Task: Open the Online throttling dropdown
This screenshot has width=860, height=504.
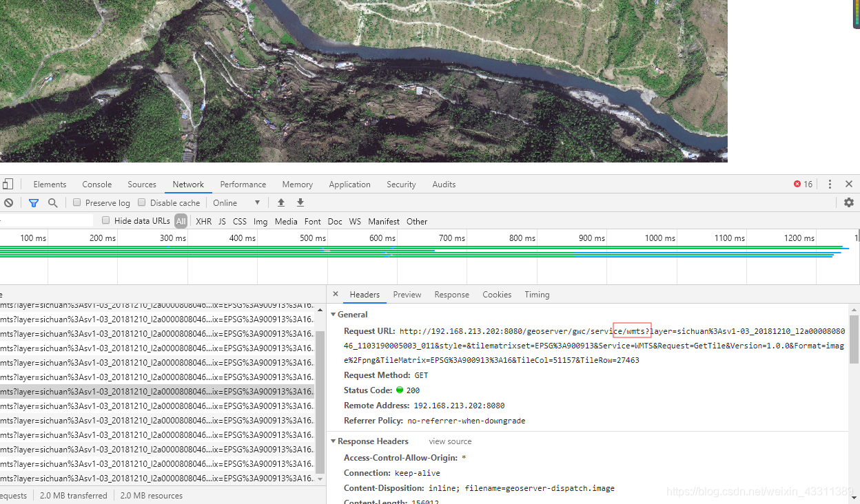Action: coord(237,203)
